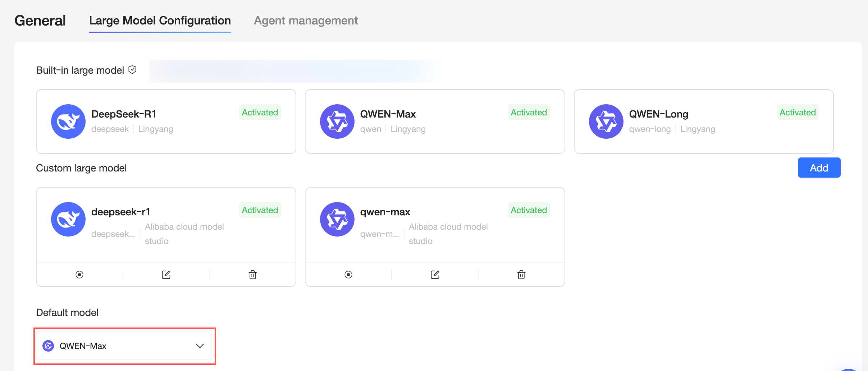The width and height of the screenshot is (868, 371).
Task: Toggle activation circle for custom deepseek-r1
Action: (x=79, y=275)
